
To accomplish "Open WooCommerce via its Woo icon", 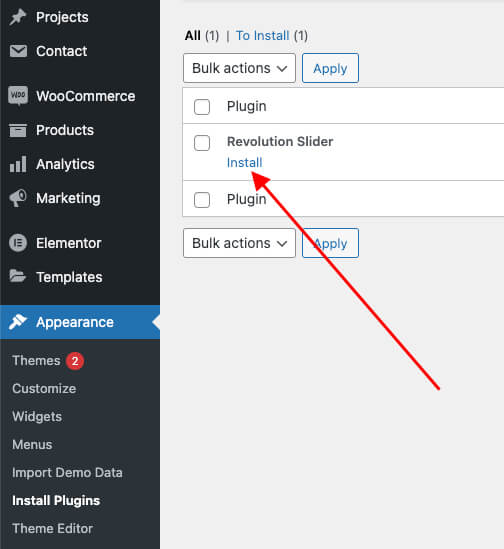I will click(18, 95).
